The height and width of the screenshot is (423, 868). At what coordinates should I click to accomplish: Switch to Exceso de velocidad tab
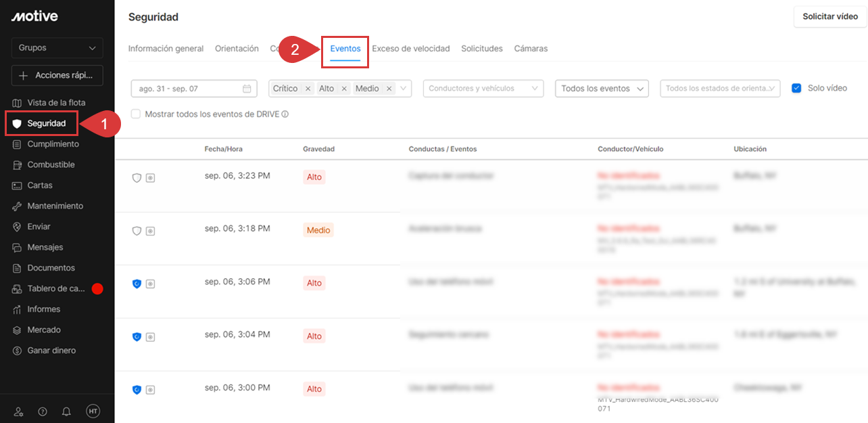tap(410, 49)
